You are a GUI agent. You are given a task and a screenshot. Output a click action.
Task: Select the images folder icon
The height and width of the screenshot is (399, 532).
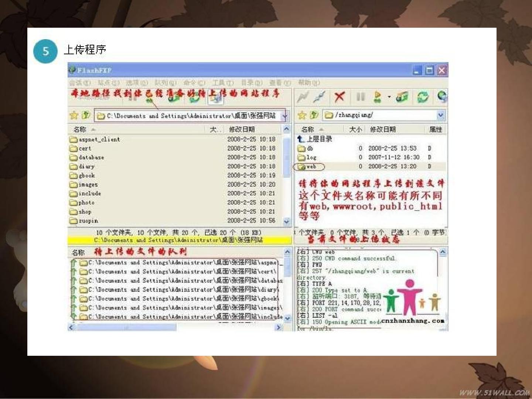74,184
